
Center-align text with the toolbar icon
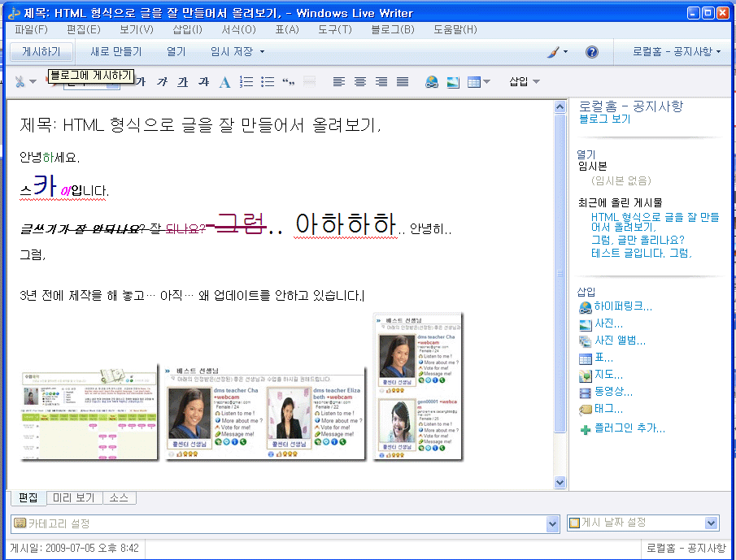click(360, 81)
